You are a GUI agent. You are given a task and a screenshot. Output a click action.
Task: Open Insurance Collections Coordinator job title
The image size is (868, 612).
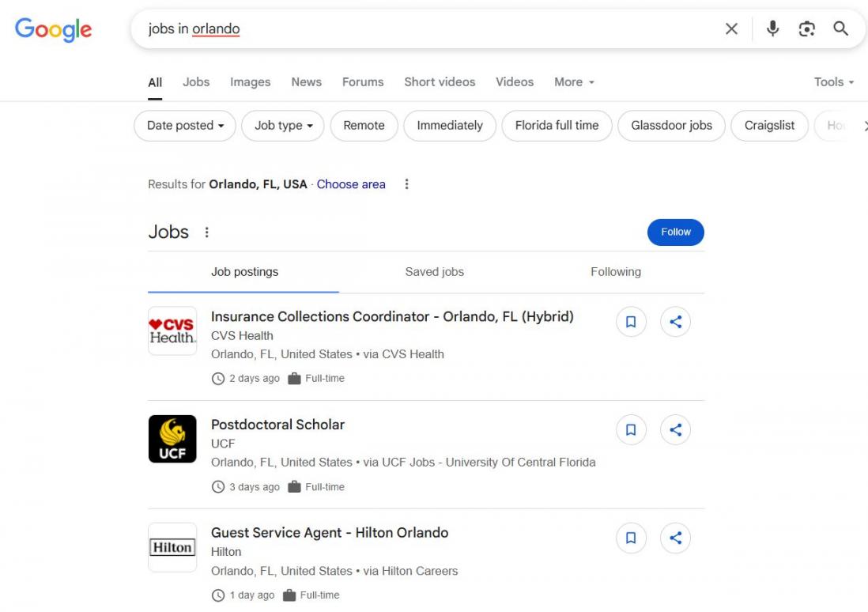[x=392, y=316]
